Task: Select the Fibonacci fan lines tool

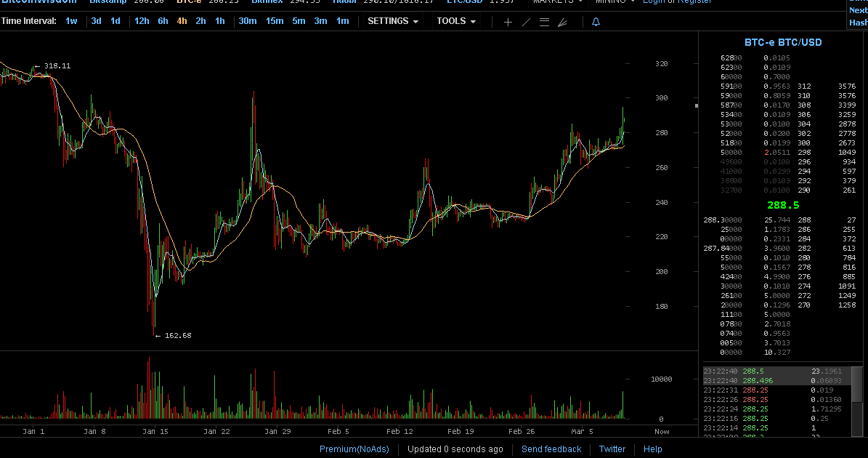Action: point(562,22)
